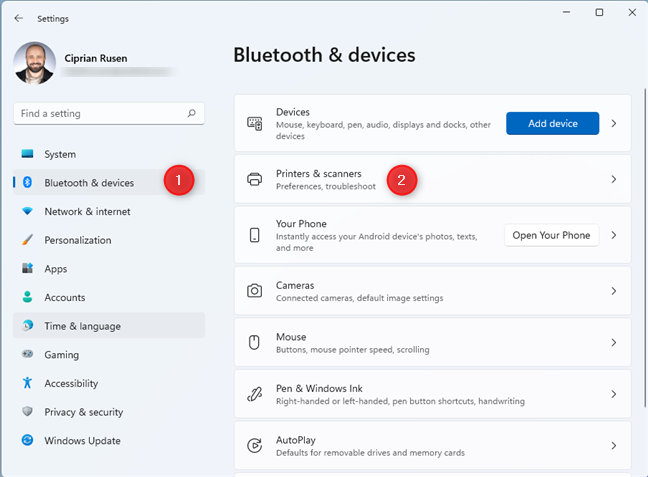Go to Gaming settings
Image resolution: width=648 pixels, height=477 pixels.
click(x=109, y=354)
